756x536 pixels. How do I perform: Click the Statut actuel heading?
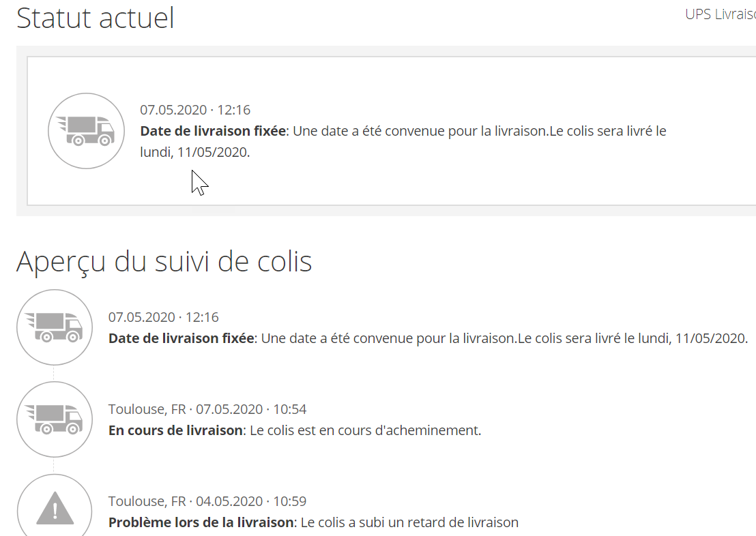pos(96,18)
